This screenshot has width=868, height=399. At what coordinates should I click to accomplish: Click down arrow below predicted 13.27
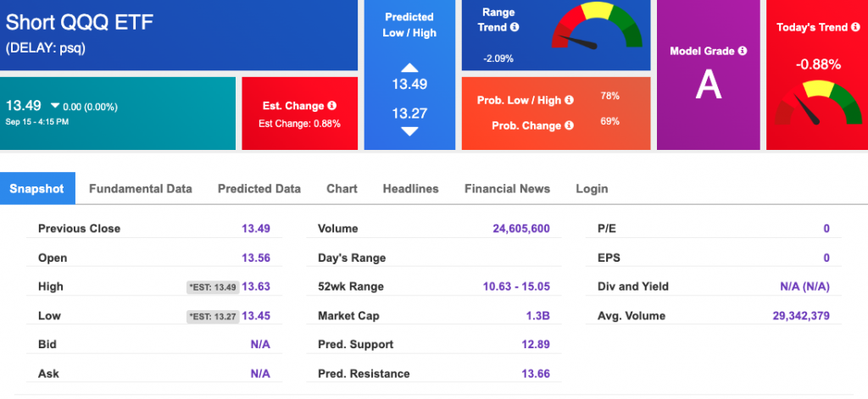[x=409, y=131]
